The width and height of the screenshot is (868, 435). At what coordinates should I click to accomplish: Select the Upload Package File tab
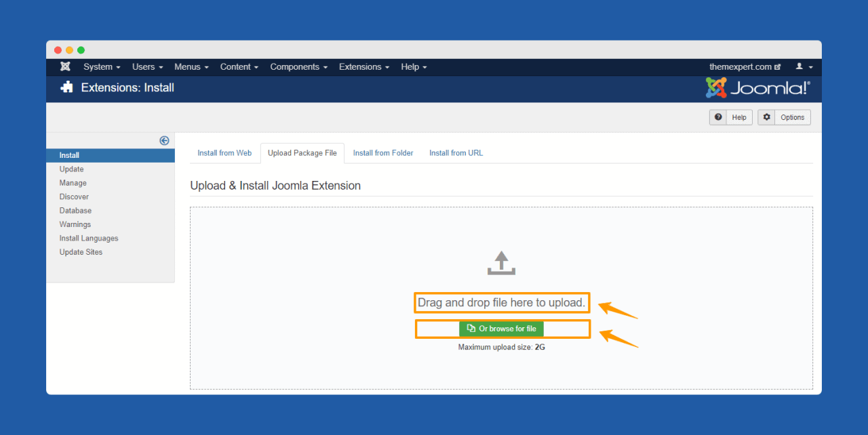tap(302, 153)
